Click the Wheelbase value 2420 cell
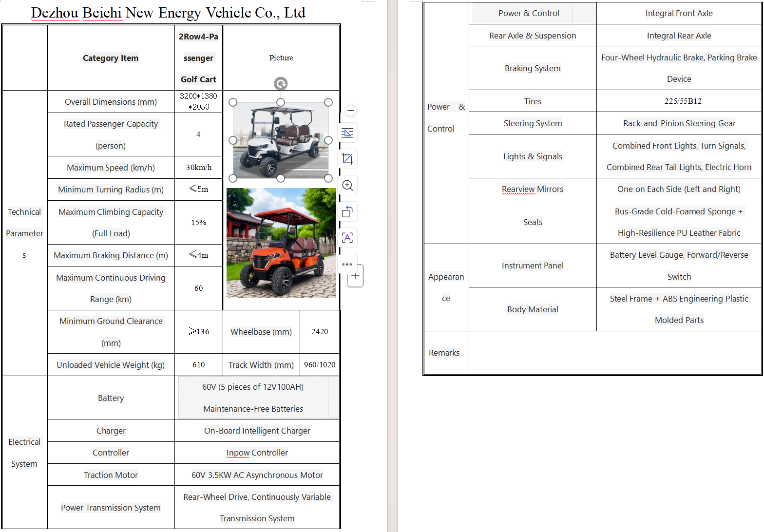 (x=320, y=332)
